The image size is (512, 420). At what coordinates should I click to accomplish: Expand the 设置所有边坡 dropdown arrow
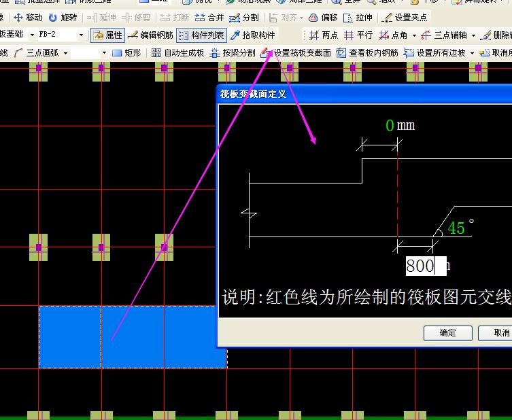pyautogui.click(x=472, y=53)
